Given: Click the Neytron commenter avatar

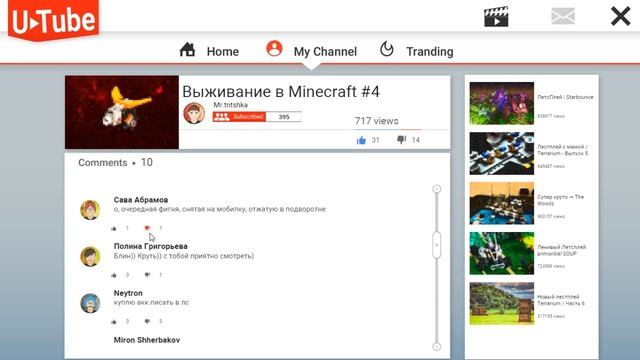Looking at the screenshot, I should 90,303.
